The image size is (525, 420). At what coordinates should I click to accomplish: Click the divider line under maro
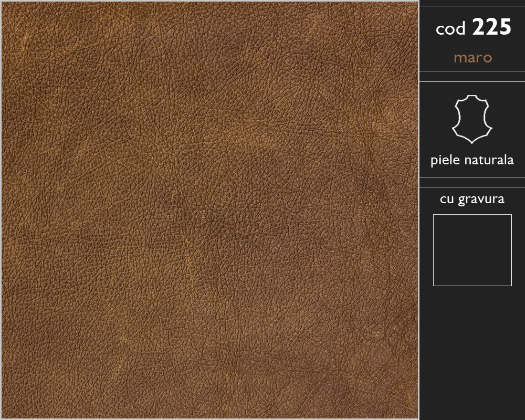point(472,71)
